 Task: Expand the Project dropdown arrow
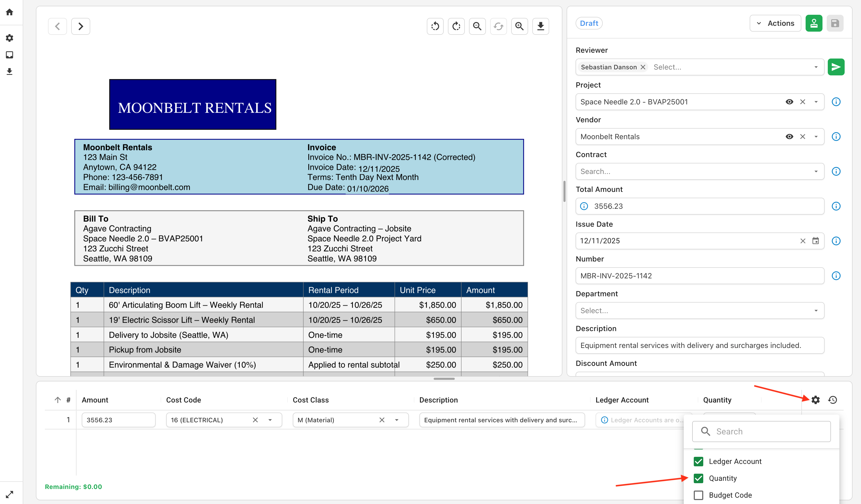tap(816, 102)
